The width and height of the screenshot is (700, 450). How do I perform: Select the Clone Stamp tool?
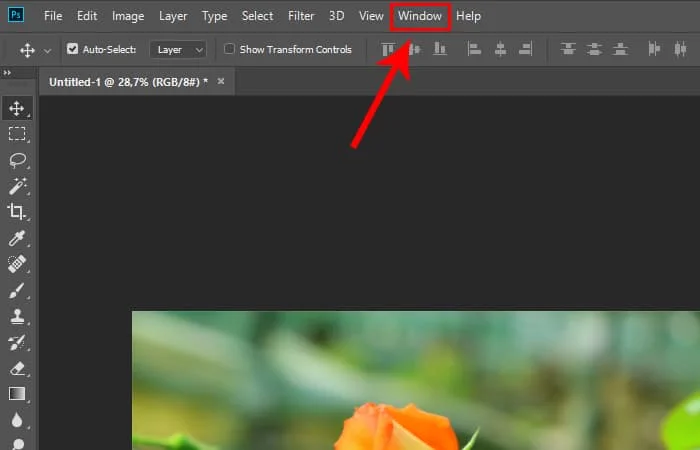[x=17, y=317]
